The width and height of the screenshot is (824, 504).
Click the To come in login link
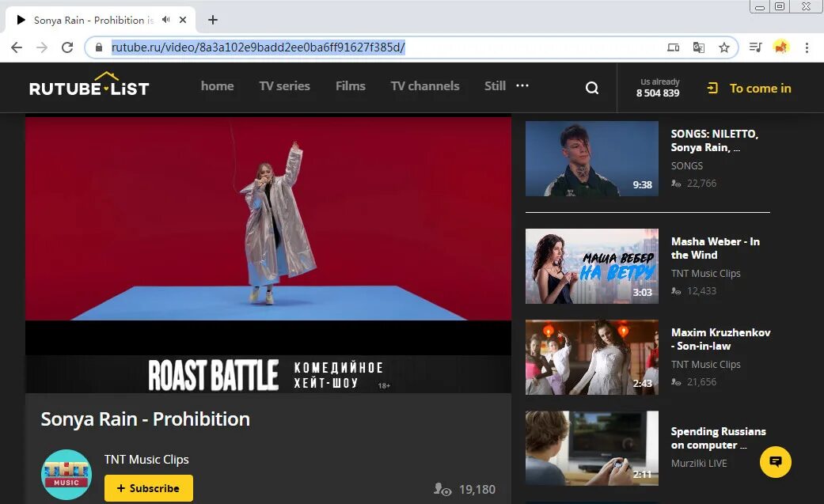click(760, 89)
